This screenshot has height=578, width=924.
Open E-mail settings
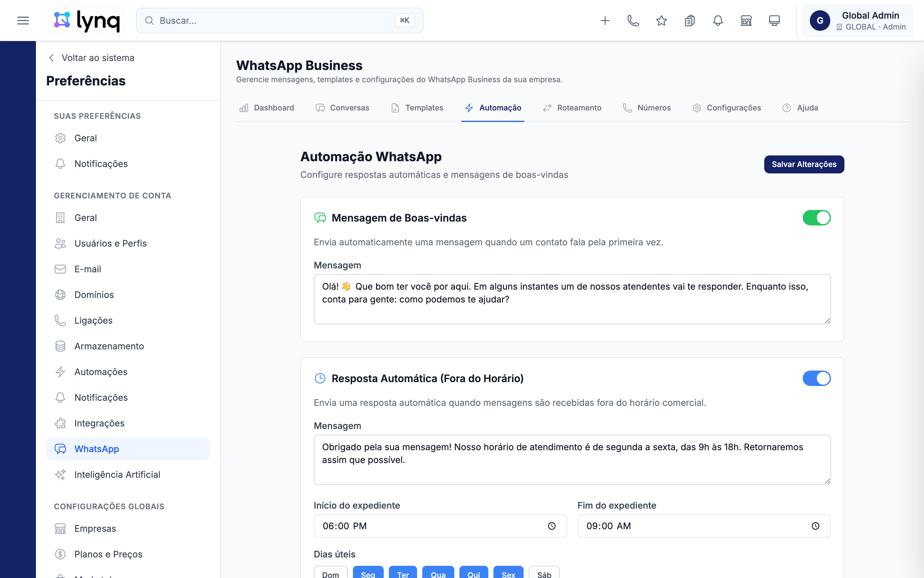[x=128, y=269]
